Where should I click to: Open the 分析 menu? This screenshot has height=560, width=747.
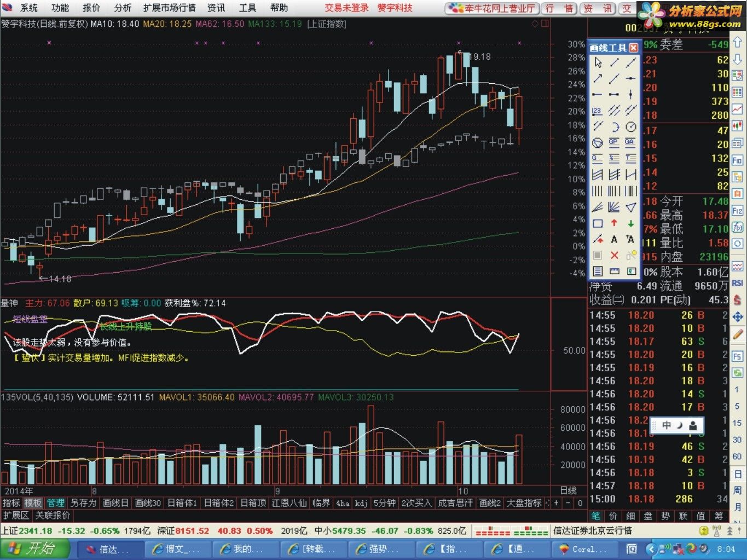[x=123, y=8]
